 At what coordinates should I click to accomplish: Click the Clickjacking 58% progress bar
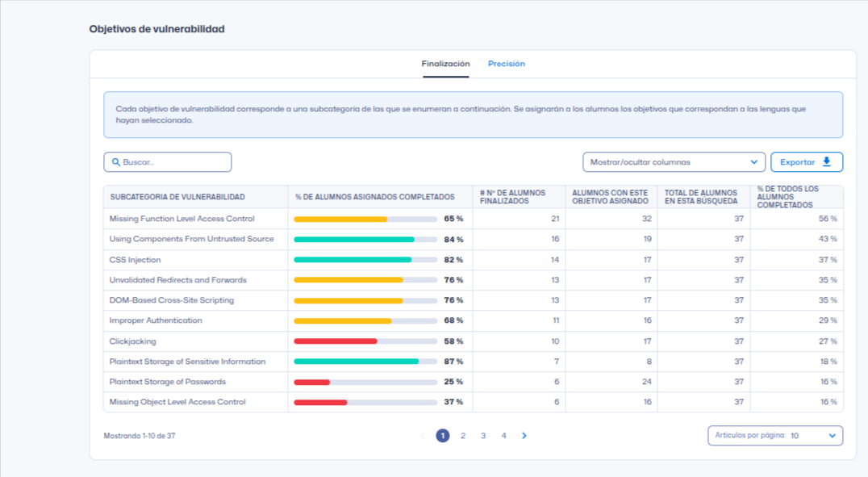point(365,341)
